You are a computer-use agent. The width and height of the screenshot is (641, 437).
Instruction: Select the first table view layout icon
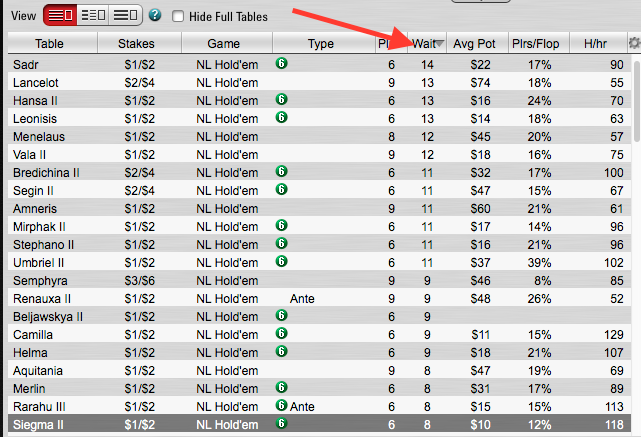click(62, 15)
